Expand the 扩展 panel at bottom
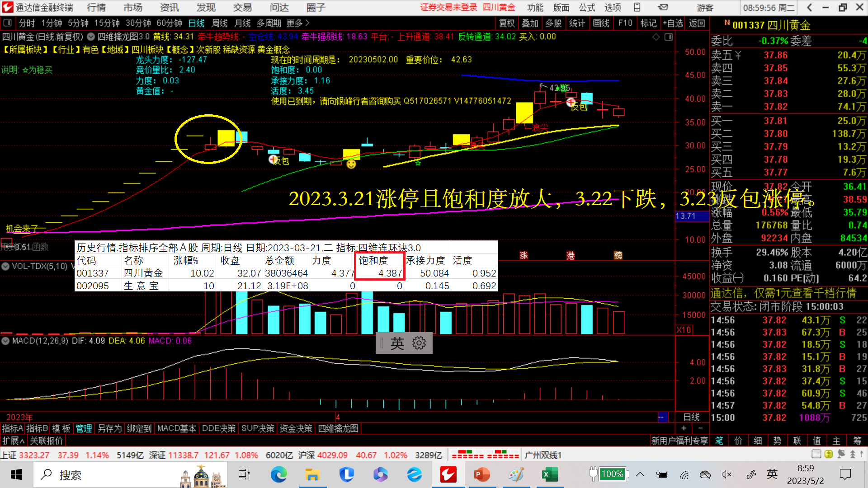The width and height of the screenshot is (868, 488). 13,441
